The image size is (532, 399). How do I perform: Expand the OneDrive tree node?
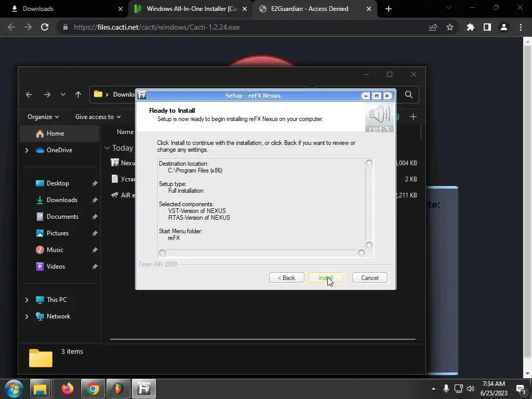27,150
